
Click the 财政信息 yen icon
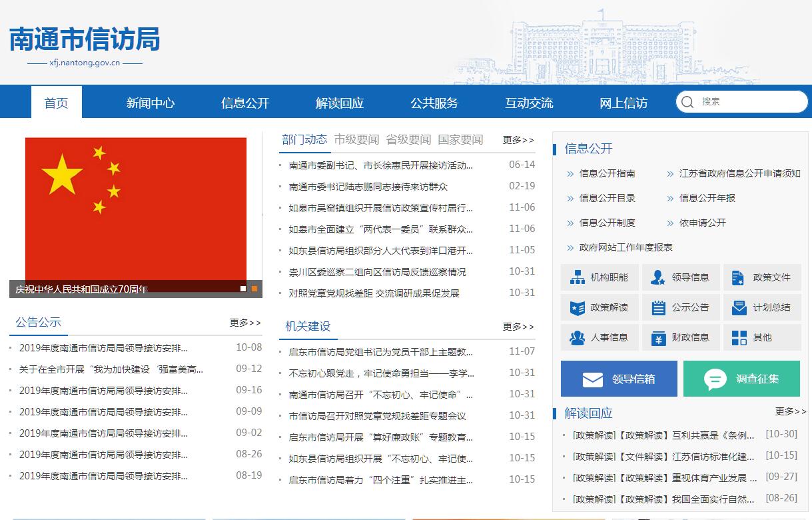(658, 338)
